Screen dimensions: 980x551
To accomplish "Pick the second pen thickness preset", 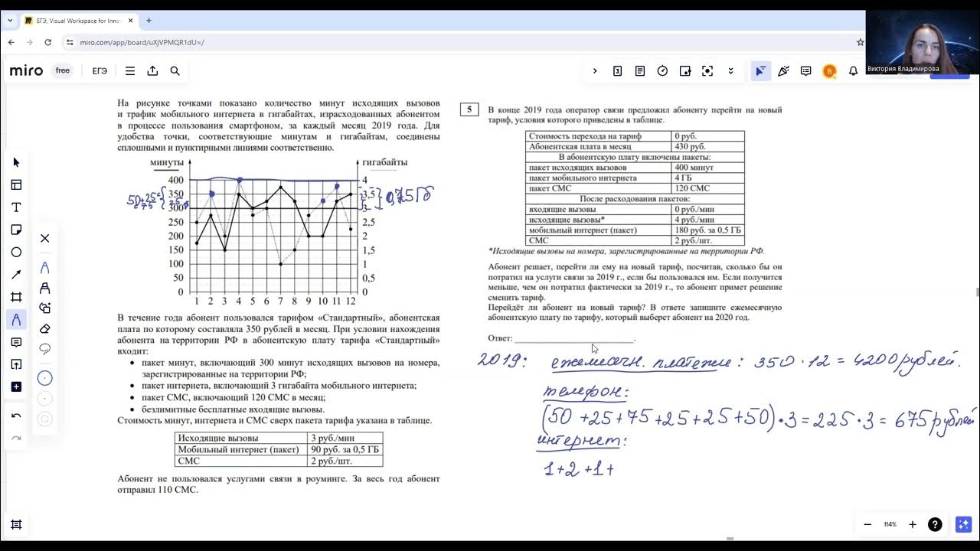I will [x=44, y=399].
